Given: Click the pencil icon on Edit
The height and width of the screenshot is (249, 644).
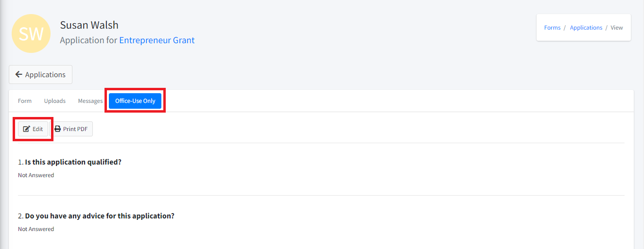Looking at the screenshot, I should click(x=27, y=129).
